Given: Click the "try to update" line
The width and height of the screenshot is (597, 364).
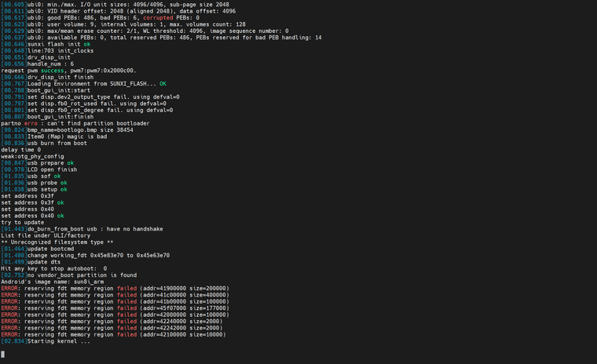Looking at the screenshot, I should [x=23, y=222].
